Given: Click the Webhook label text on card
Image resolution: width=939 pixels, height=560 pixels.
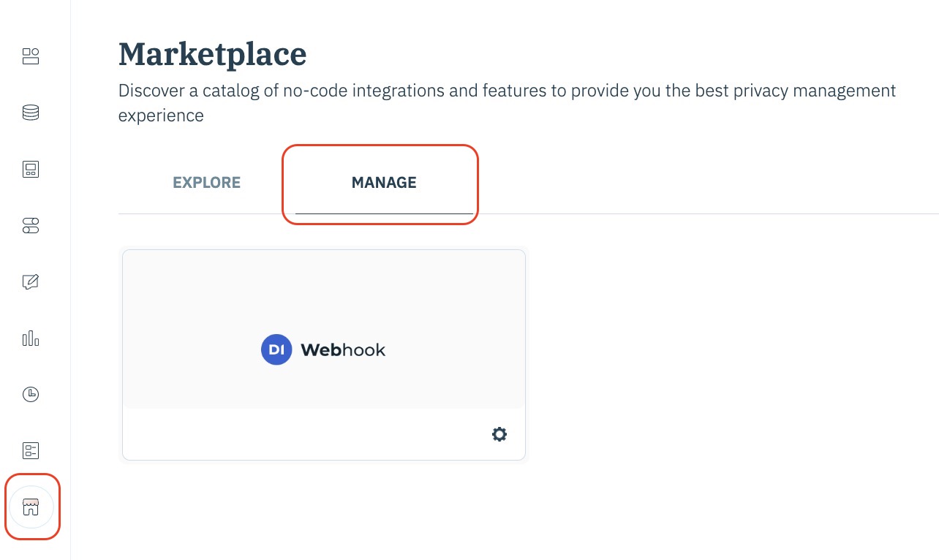Looking at the screenshot, I should click(343, 350).
